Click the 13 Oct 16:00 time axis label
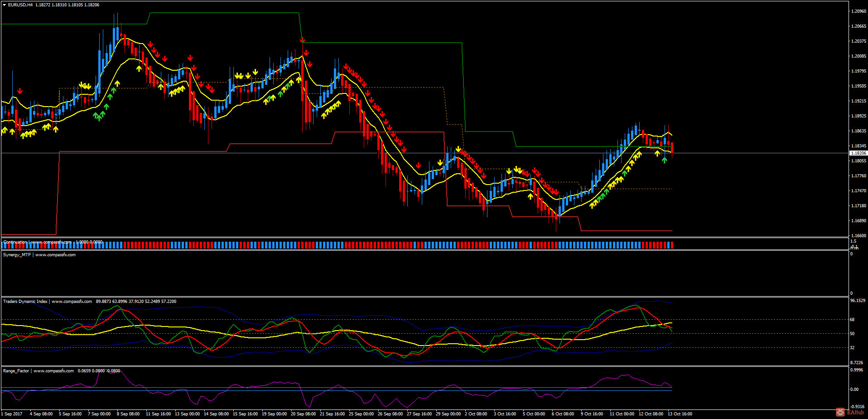The height and width of the screenshot is (419, 868). coord(680,414)
